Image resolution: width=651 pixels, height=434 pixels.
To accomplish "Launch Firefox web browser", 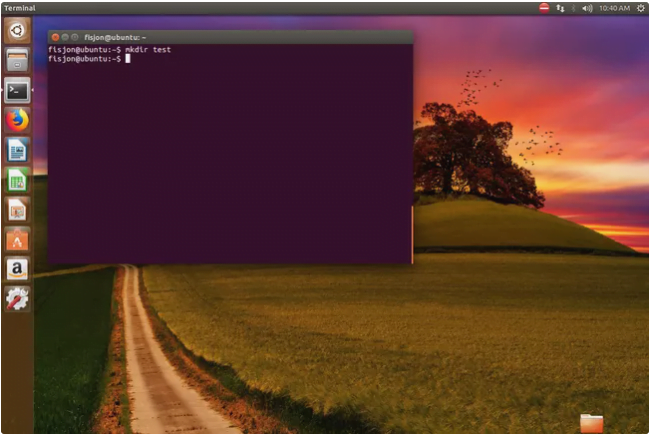I will 17,120.
